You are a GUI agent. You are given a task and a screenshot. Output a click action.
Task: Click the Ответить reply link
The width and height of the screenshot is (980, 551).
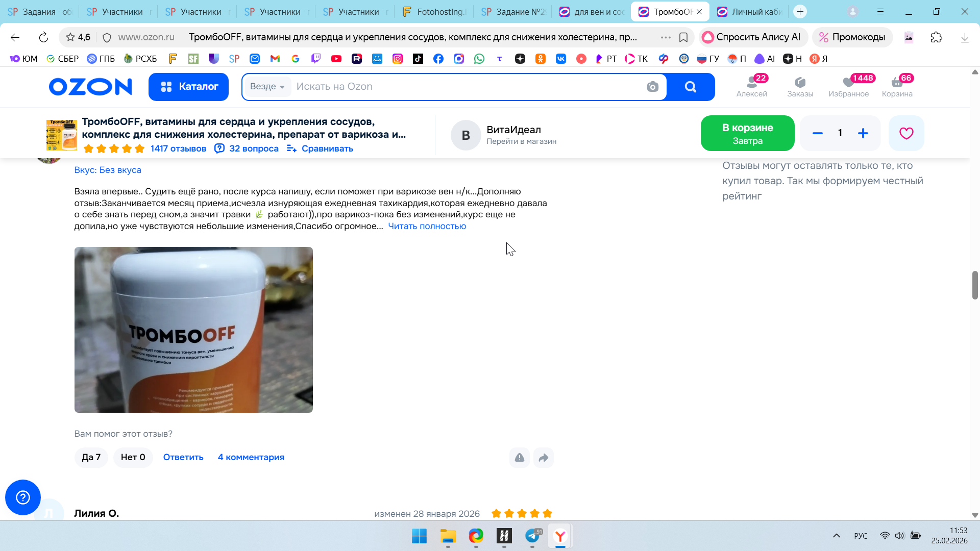click(183, 458)
